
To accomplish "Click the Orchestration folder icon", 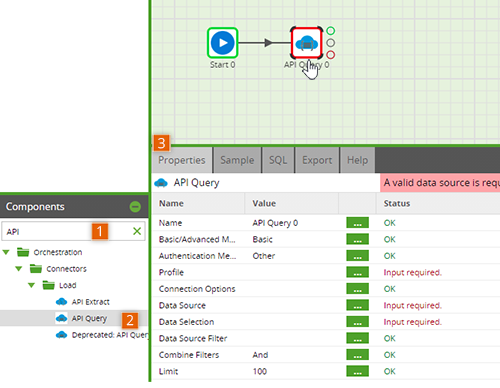I will click(23, 252).
